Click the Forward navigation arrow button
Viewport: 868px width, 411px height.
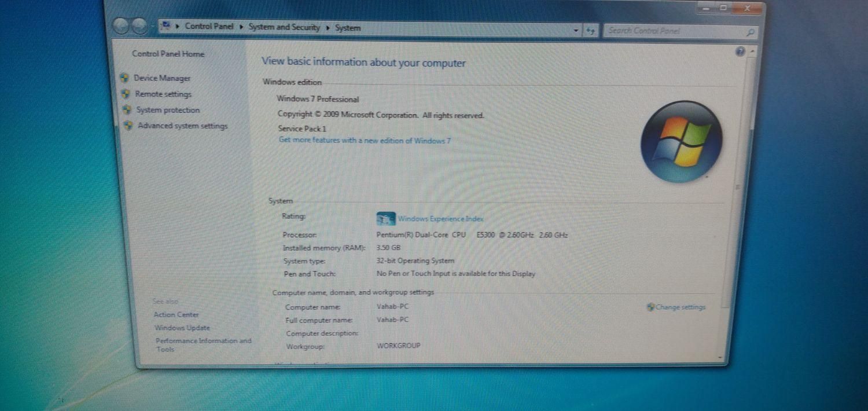(x=139, y=26)
